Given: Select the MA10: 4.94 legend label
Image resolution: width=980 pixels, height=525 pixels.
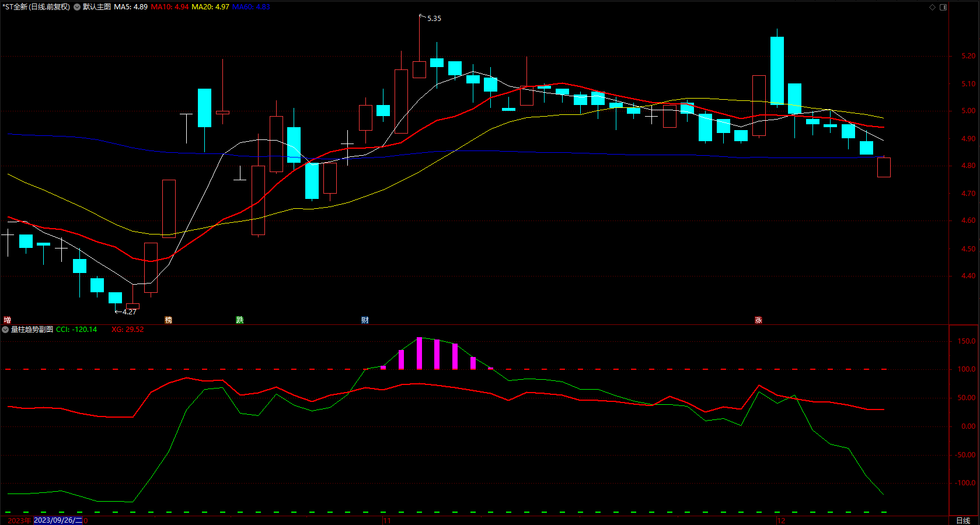Looking at the screenshot, I should click(x=170, y=7).
